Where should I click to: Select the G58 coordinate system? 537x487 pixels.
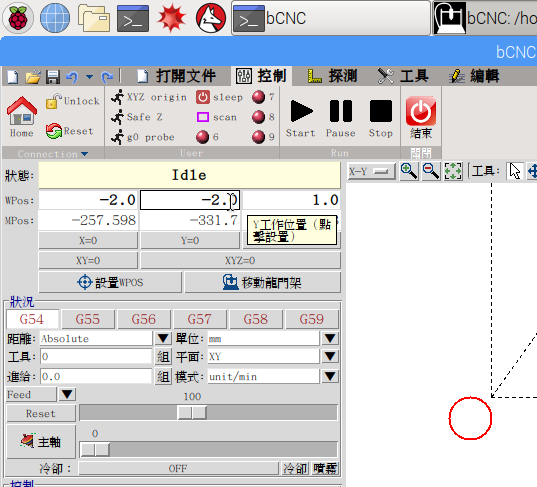pyautogui.click(x=256, y=319)
